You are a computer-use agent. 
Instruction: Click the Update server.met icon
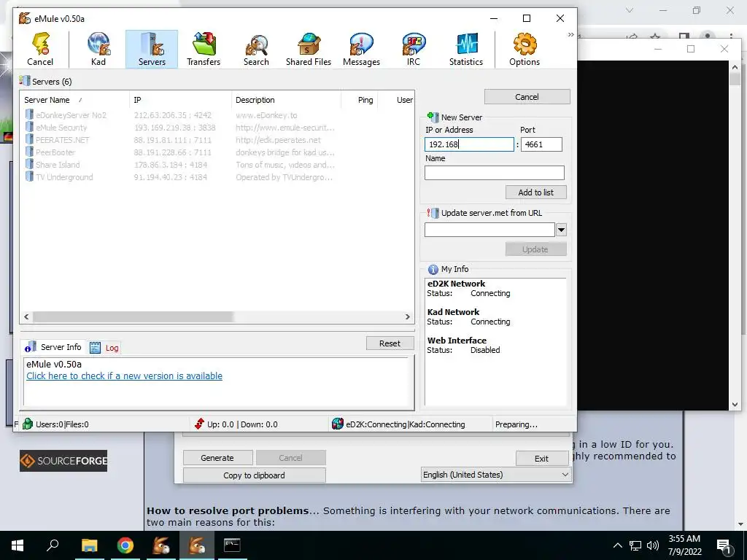[x=433, y=213]
